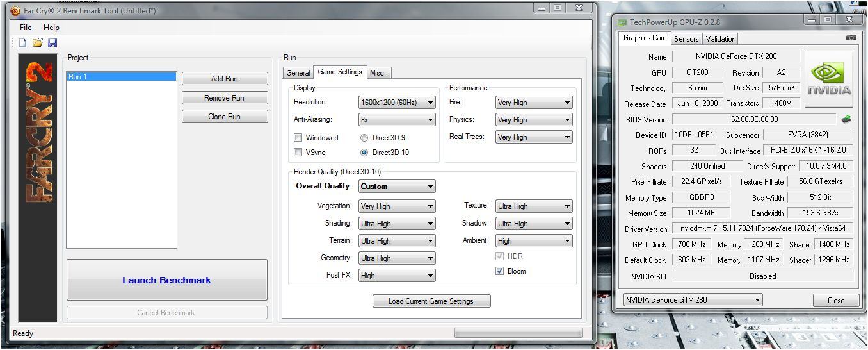The width and height of the screenshot is (868, 350).
Task: Click the NVIDIA SLI Disabled field
Action: click(763, 276)
